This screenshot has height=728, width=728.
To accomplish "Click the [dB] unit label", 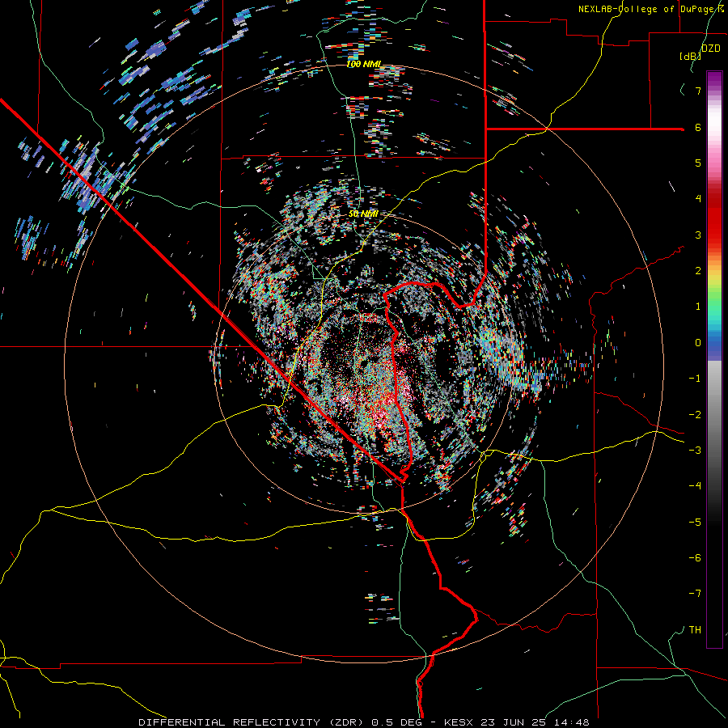I will [x=691, y=56].
